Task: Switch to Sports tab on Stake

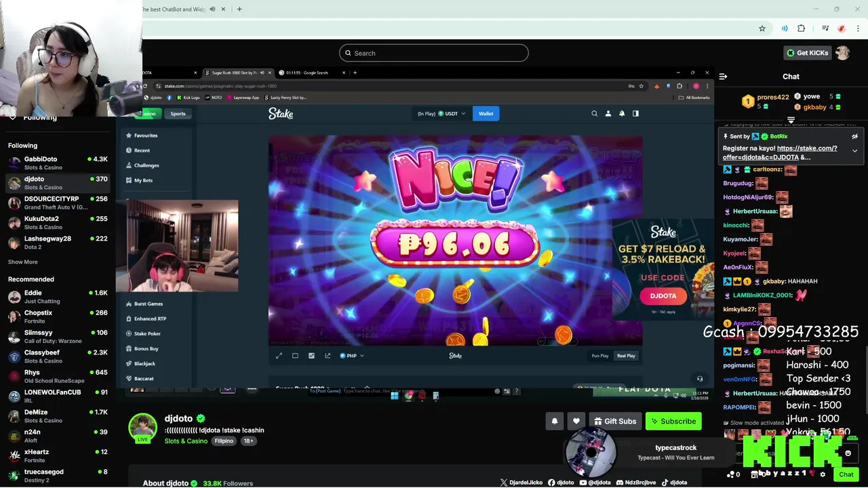Action: [x=178, y=114]
